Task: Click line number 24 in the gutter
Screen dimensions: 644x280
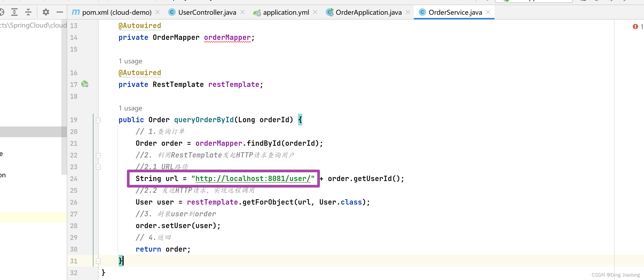Action: click(74, 179)
